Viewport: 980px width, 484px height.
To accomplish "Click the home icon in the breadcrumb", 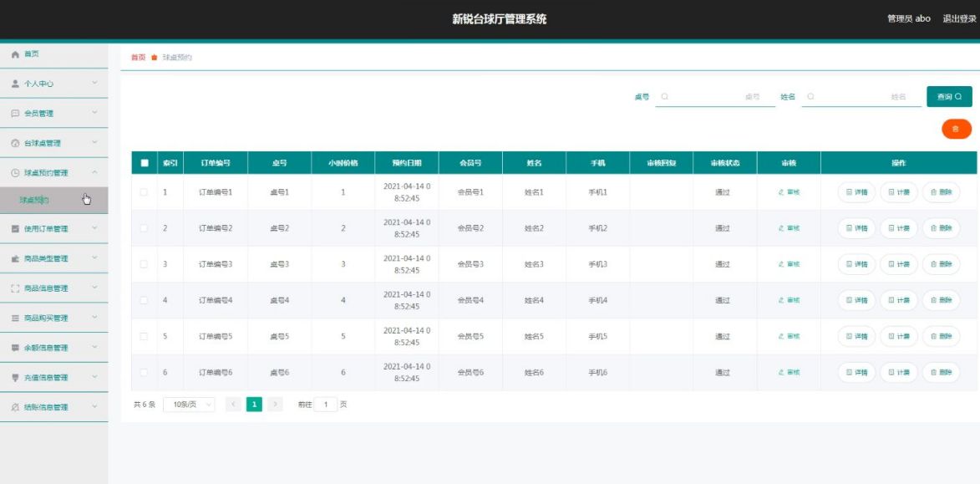I will point(154,58).
